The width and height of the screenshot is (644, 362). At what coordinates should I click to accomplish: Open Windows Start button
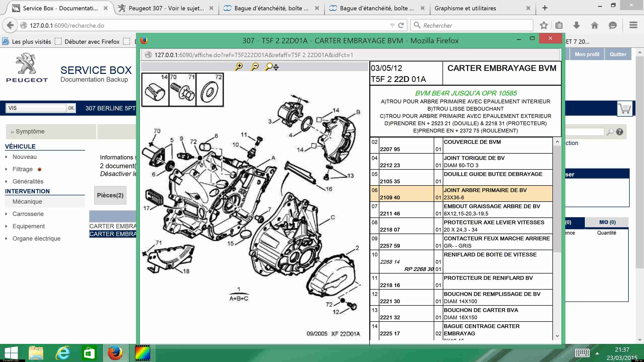(11, 353)
